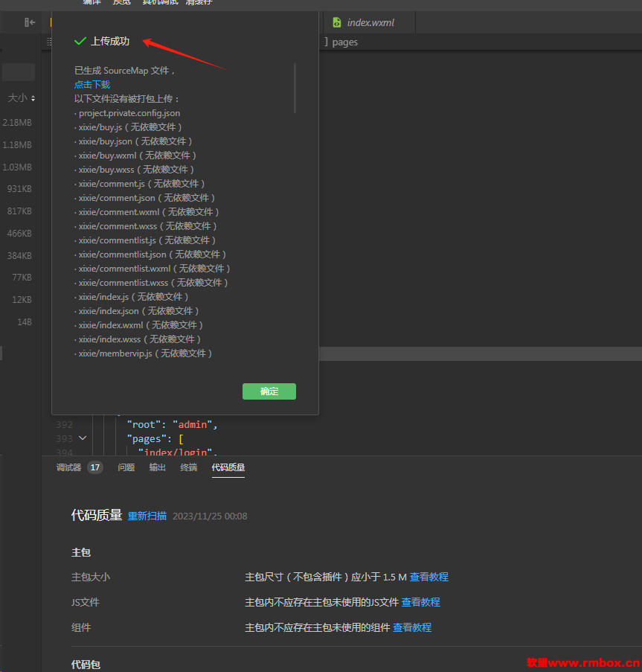Image resolution: width=642 pixels, height=672 pixels.
Task: Sort by 大小 column arrow
Action: (33, 98)
